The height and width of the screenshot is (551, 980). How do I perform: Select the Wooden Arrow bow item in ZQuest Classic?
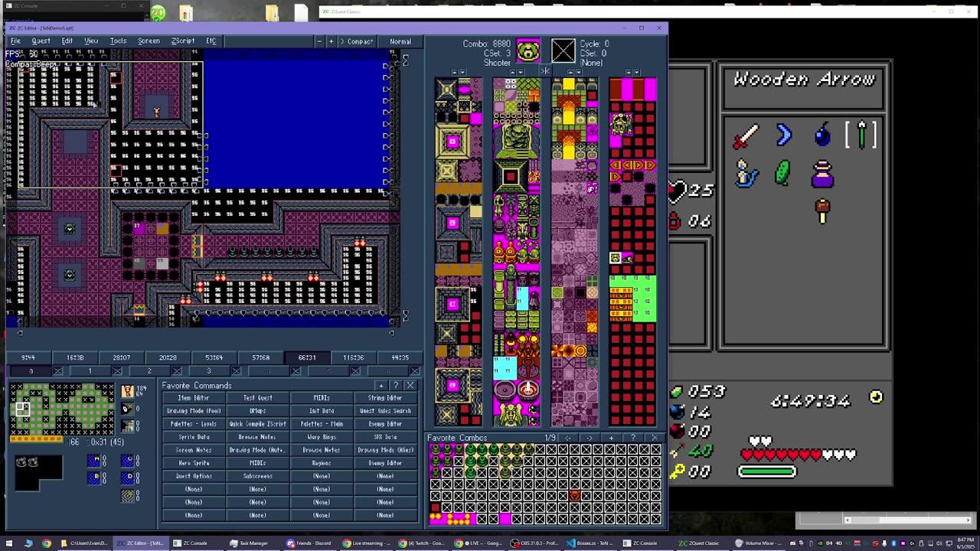click(862, 135)
